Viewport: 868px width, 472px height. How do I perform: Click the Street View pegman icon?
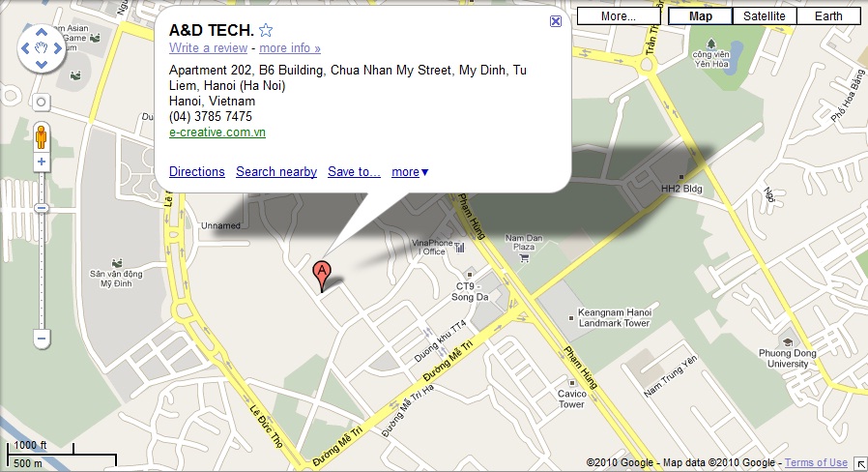pyautogui.click(x=41, y=136)
